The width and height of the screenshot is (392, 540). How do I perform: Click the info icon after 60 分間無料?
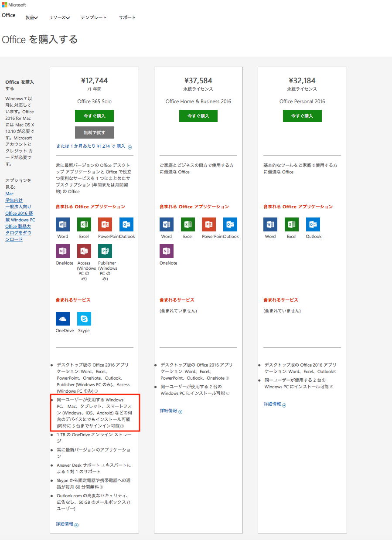tap(102, 487)
